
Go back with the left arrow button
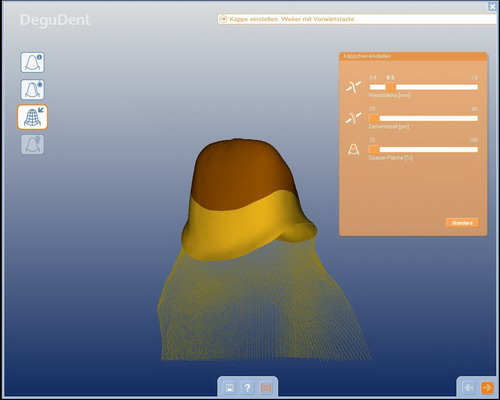click(x=469, y=388)
